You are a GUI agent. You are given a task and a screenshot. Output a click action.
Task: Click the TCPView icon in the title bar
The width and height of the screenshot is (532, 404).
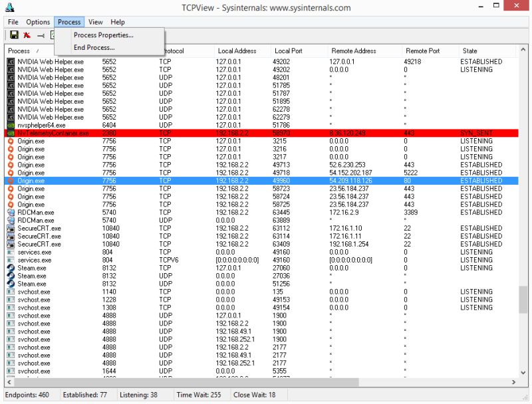tap(9, 7)
